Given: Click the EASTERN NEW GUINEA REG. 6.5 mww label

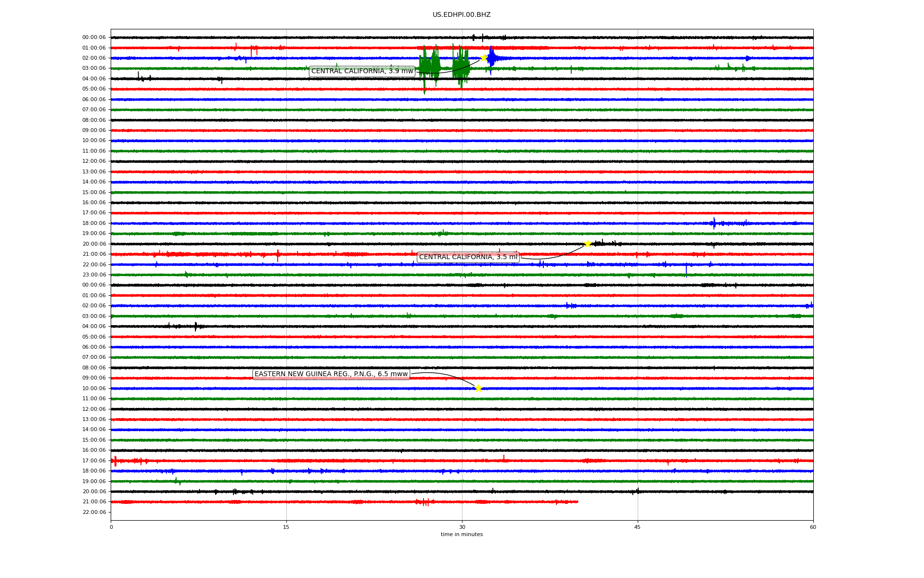Looking at the screenshot, I should (331, 374).
